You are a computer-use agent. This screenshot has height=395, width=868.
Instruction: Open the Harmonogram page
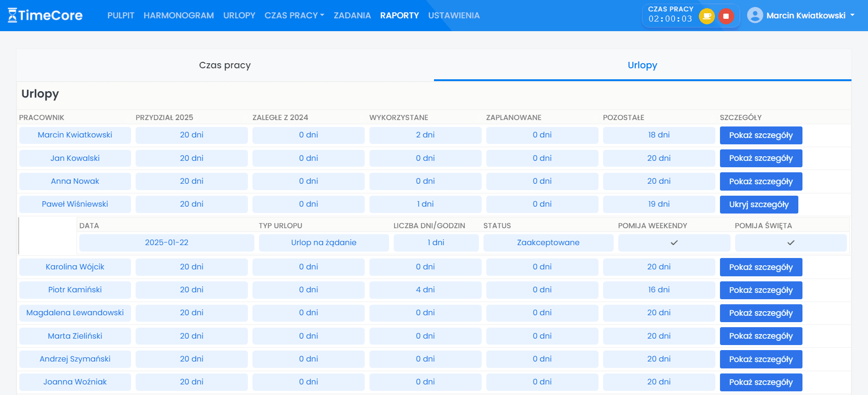[x=179, y=16]
